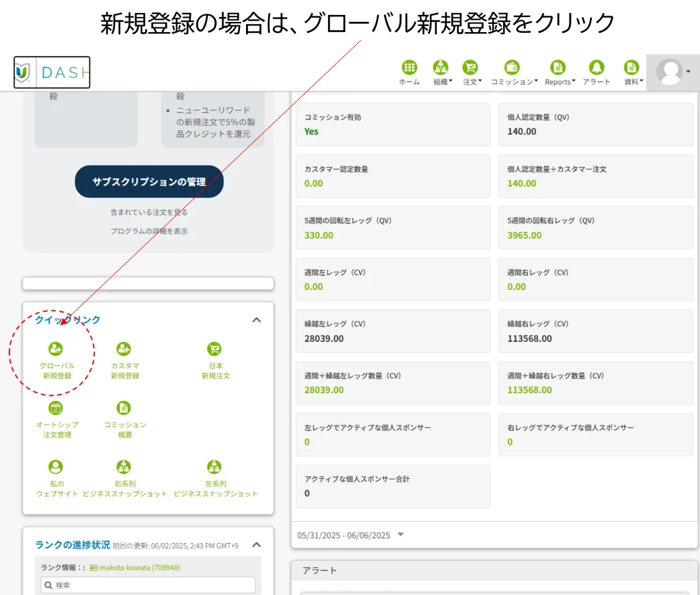Click the グローバル新規登録 quick link icon
Screen dimensions: 700x595
click(56, 349)
